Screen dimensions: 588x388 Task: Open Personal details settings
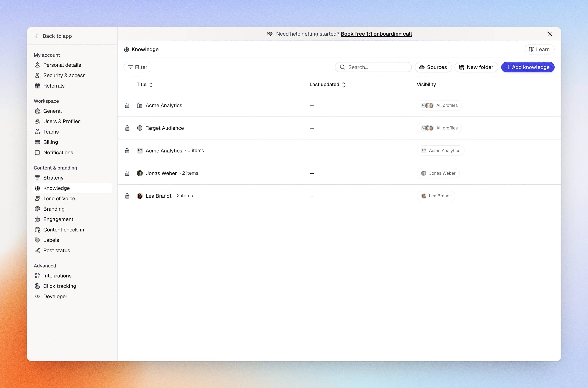click(72, 65)
